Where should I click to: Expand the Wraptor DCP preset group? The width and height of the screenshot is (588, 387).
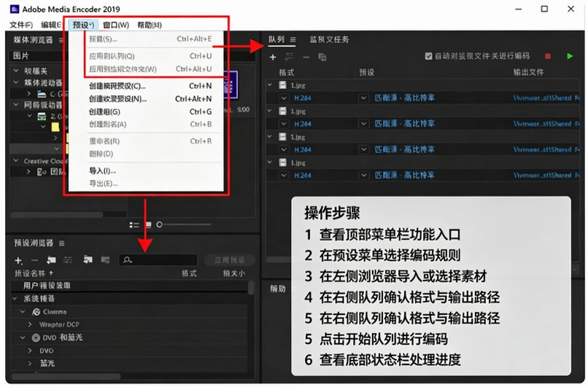click(30, 324)
